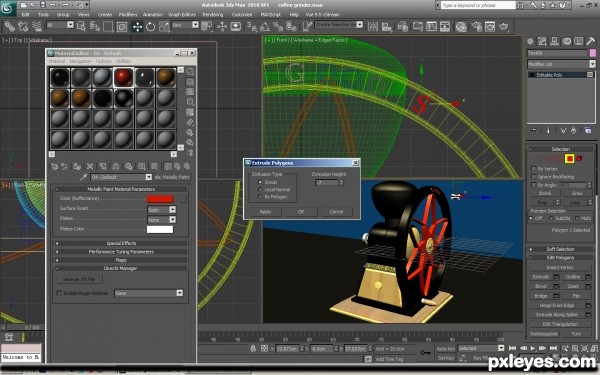The width and height of the screenshot is (600, 375).
Task: Open the Graph Editors menu
Action: (x=182, y=15)
